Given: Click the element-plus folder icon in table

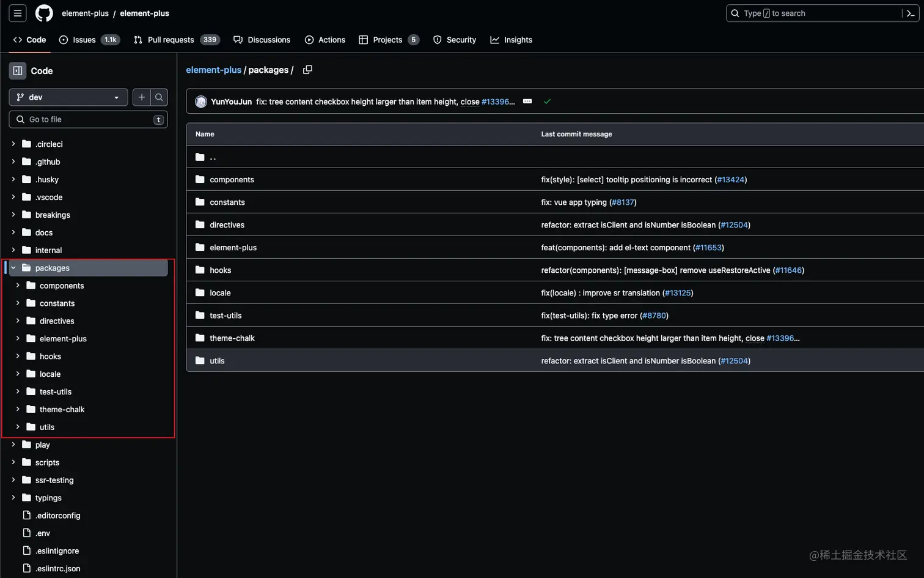Looking at the screenshot, I should [x=200, y=247].
